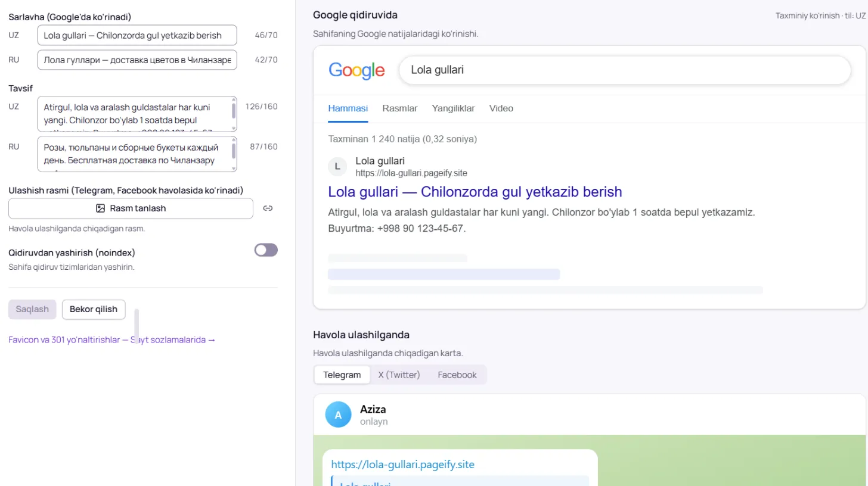Screen dimensions: 868x486
Task: Click the disabled Saqlash button
Action: pyautogui.click(x=32, y=310)
